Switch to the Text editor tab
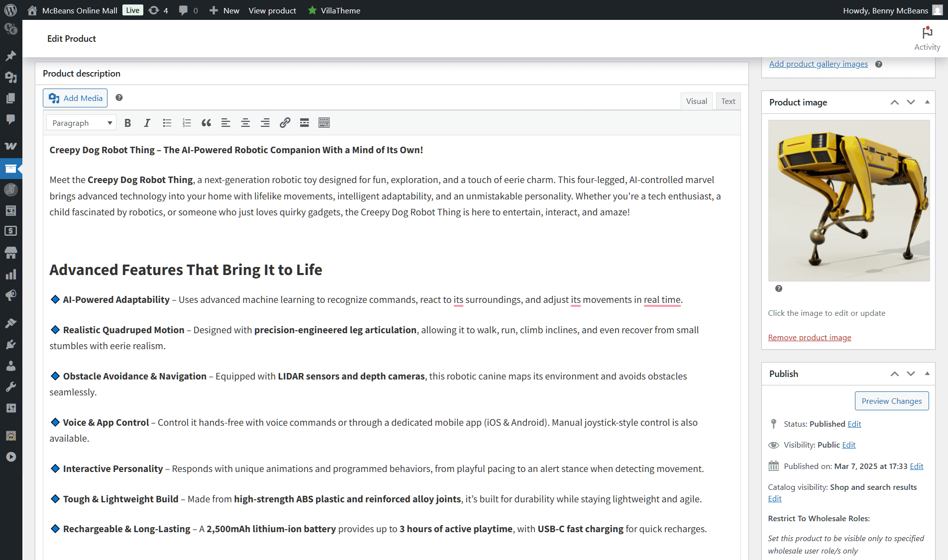 (728, 101)
